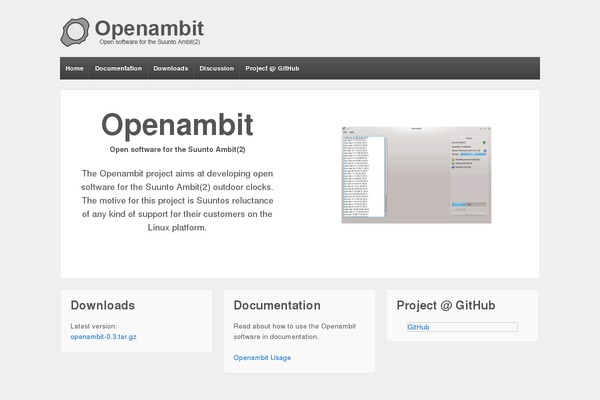
Task: Open the Openambit Usage link
Action: pyautogui.click(x=262, y=357)
